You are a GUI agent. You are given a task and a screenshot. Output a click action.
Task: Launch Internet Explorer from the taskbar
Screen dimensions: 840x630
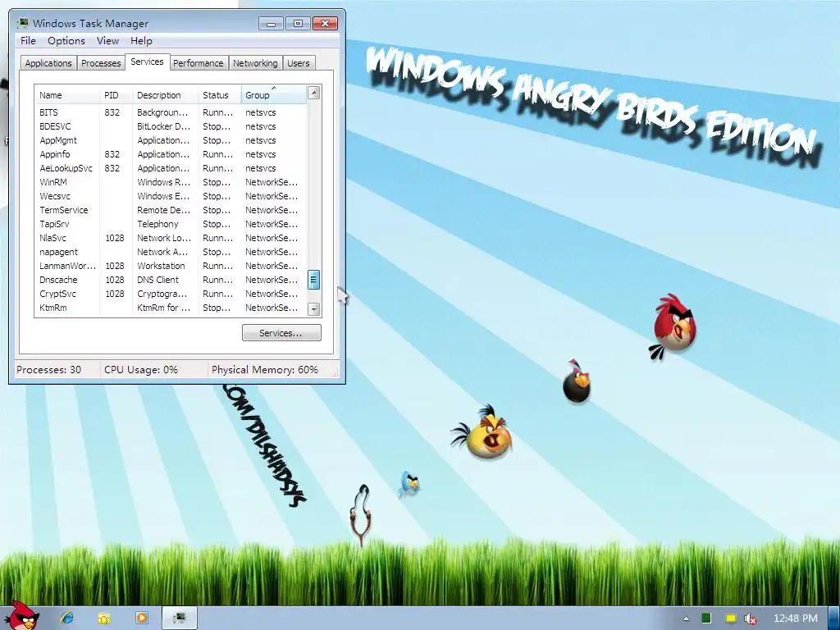click(x=66, y=618)
